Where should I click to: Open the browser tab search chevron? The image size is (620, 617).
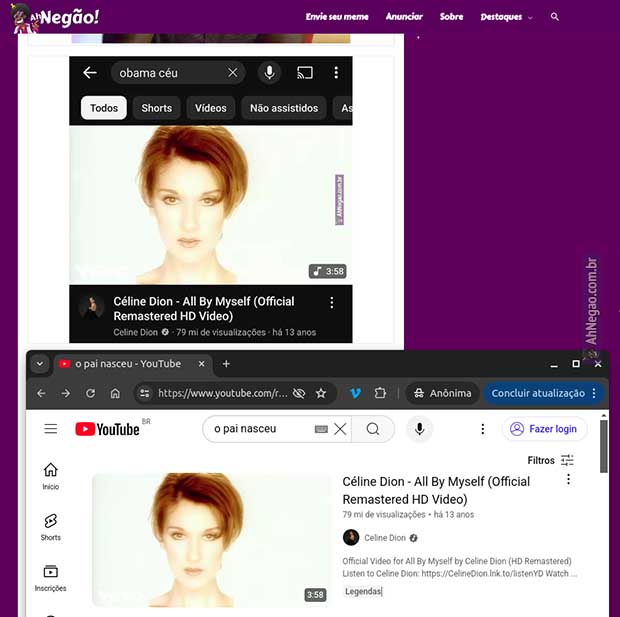click(39, 364)
